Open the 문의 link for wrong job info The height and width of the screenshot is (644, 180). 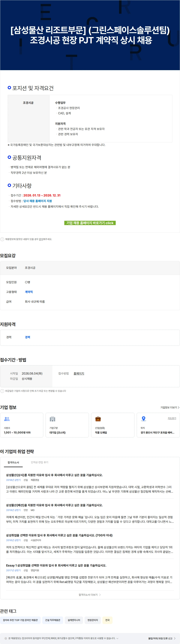(x=41, y=239)
